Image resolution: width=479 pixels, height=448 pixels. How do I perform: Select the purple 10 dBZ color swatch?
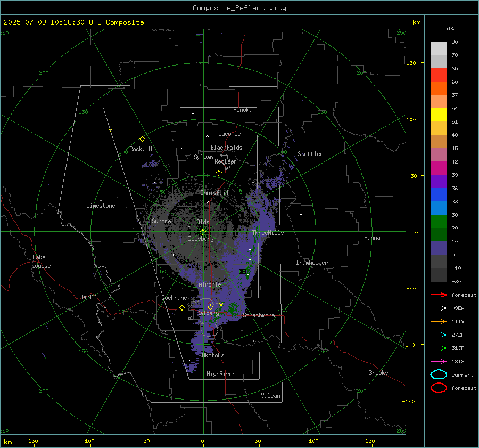point(439,248)
